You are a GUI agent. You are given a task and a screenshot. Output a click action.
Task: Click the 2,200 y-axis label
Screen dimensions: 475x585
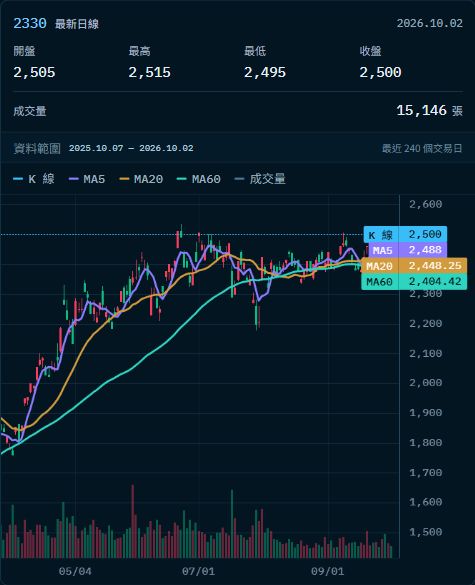(426, 323)
